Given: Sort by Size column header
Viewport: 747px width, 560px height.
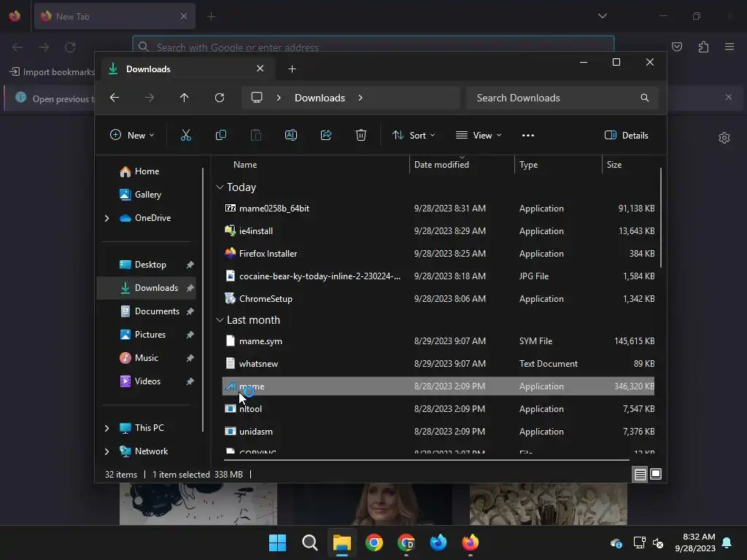Looking at the screenshot, I should tap(614, 165).
